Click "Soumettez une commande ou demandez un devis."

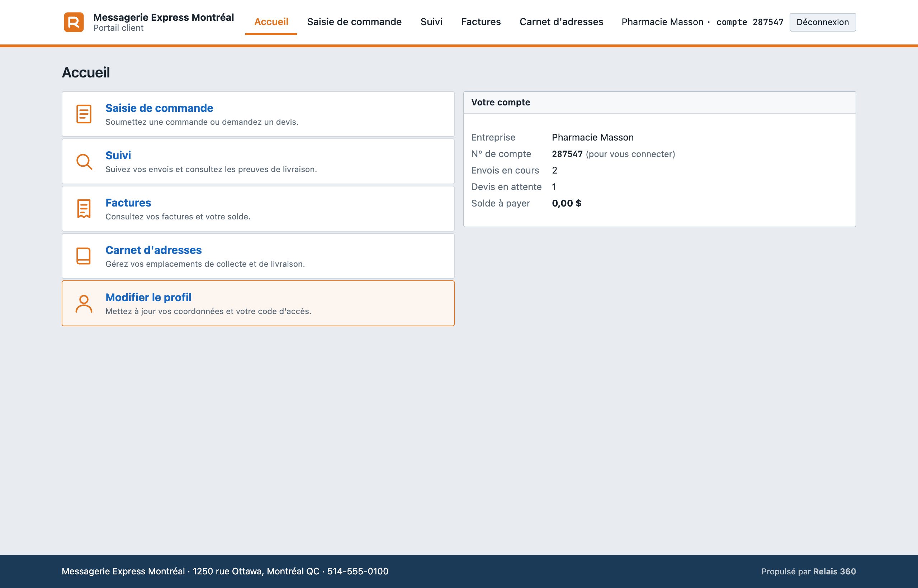[202, 122]
